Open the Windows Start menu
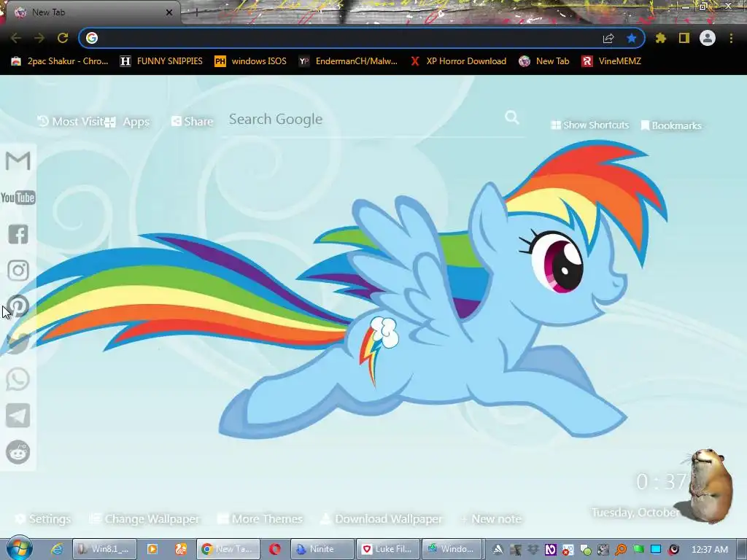The image size is (747, 560). click(x=19, y=548)
